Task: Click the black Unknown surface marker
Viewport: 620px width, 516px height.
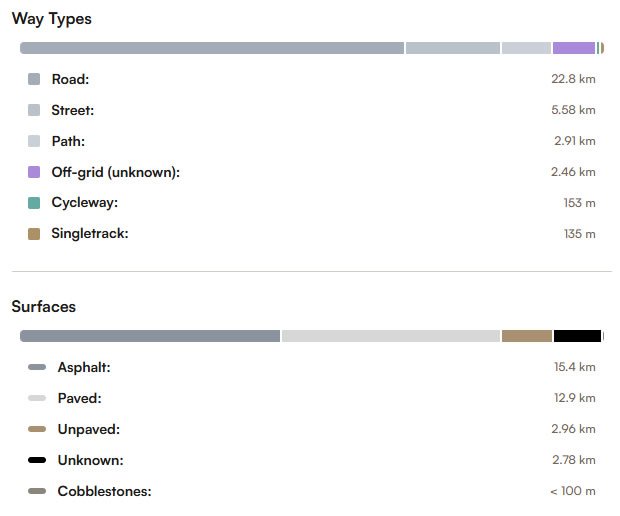Action: point(37,460)
